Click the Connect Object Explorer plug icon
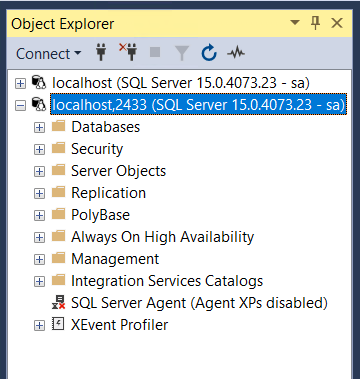 click(x=101, y=53)
